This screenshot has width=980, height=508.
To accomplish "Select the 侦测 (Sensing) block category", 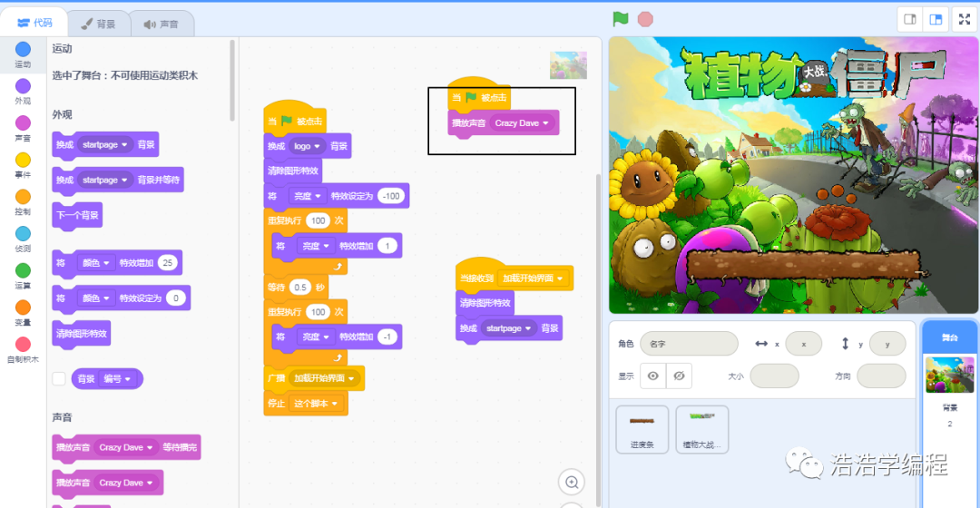I will pyautogui.click(x=23, y=239).
